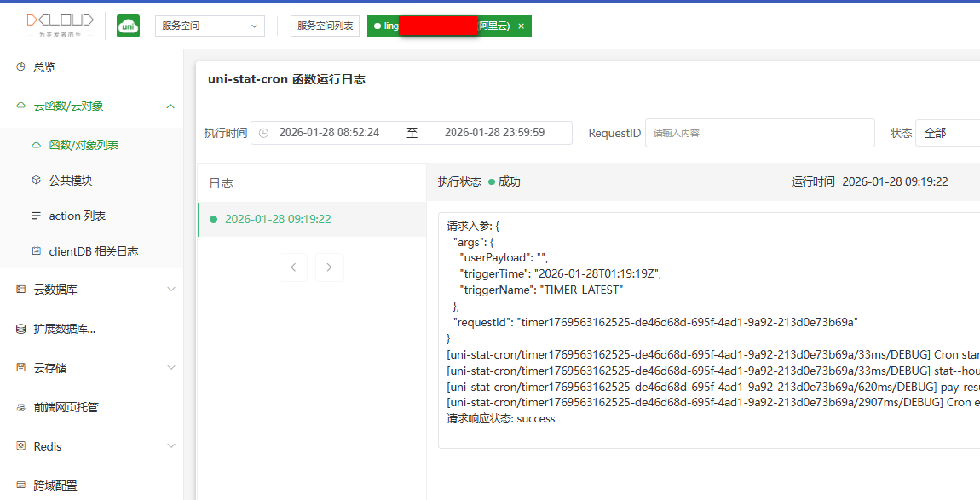
Task: Expand the 云数据库 menu chevron
Action: 170,290
